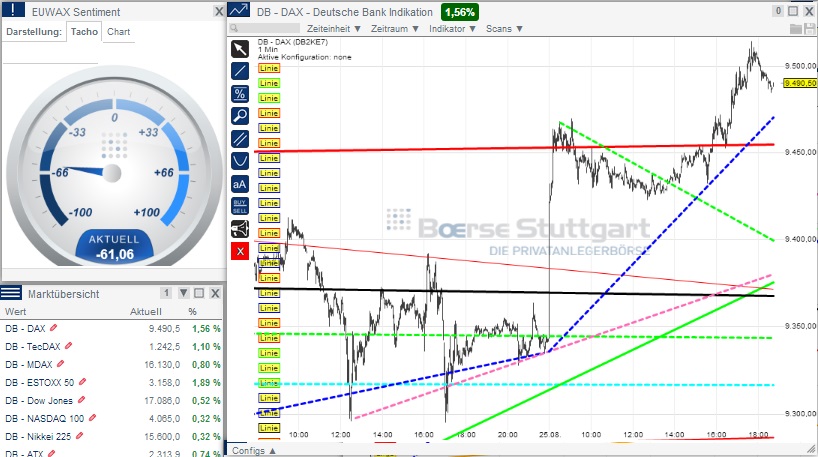Switch Darstellung to the Tacho tab
The height and width of the screenshot is (457, 818).
pyautogui.click(x=84, y=32)
